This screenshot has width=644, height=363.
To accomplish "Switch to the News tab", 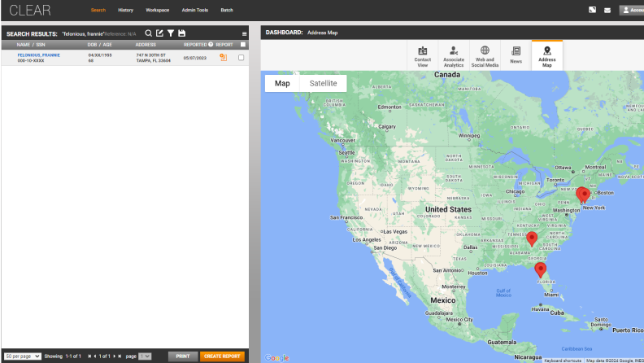I will tap(516, 55).
